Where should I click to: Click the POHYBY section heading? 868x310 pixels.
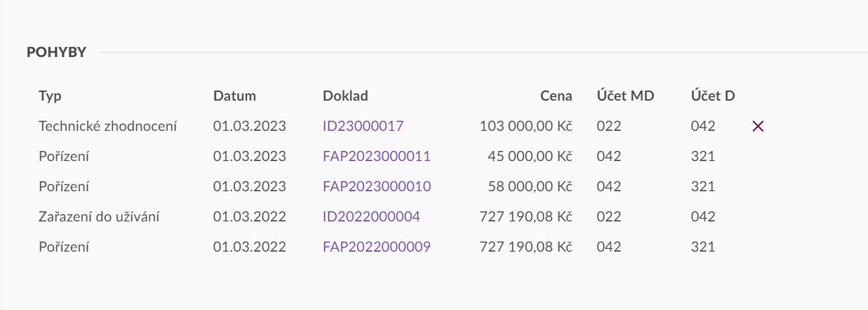(x=57, y=52)
